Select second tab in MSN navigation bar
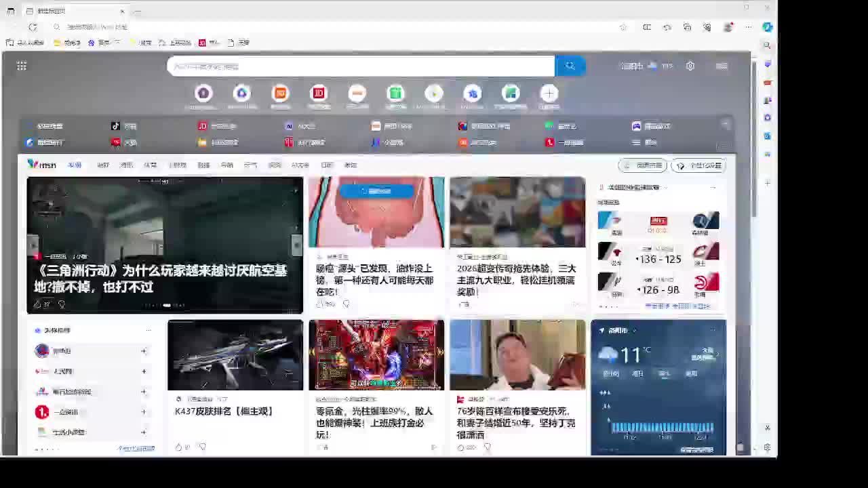The width and height of the screenshot is (868, 488). click(103, 165)
